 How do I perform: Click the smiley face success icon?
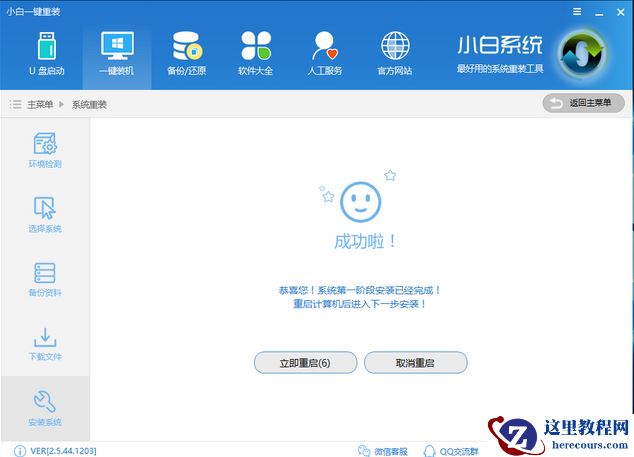[x=360, y=202]
